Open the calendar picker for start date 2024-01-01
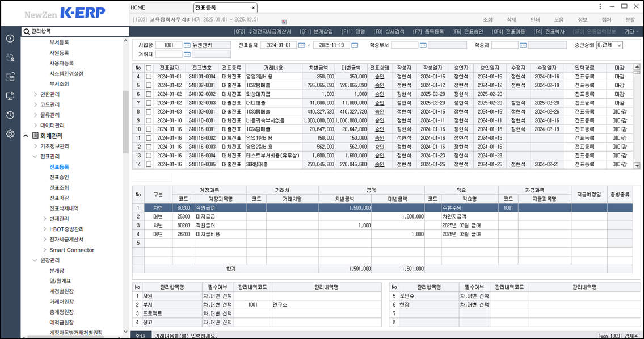 (x=302, y=45)
